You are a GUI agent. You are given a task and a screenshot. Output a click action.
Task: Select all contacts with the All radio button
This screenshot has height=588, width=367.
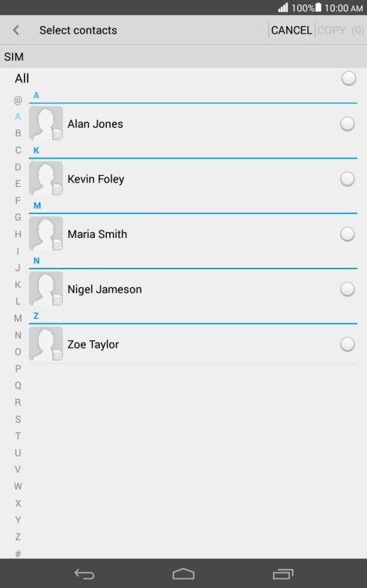(x=348, y=79)
